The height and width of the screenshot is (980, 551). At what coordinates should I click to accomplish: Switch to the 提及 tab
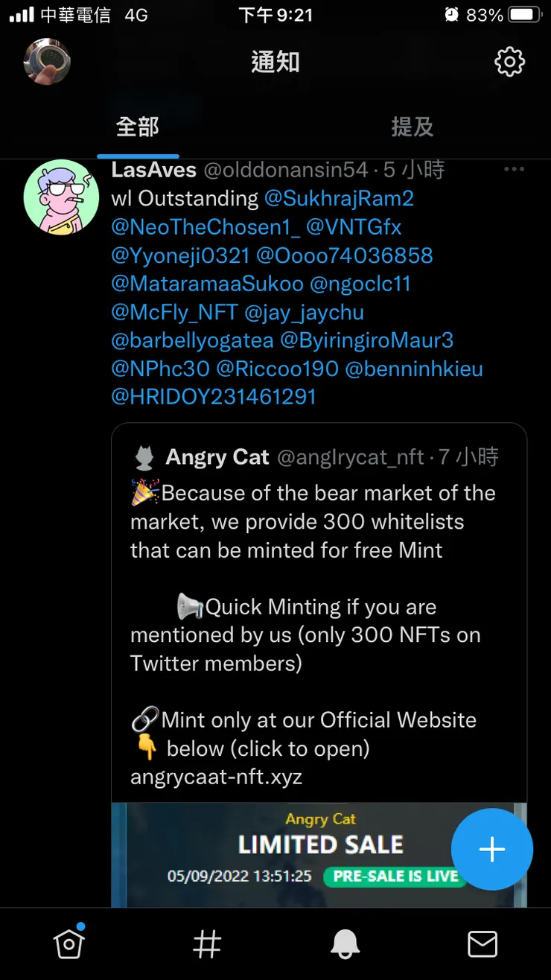coord(413,127)
